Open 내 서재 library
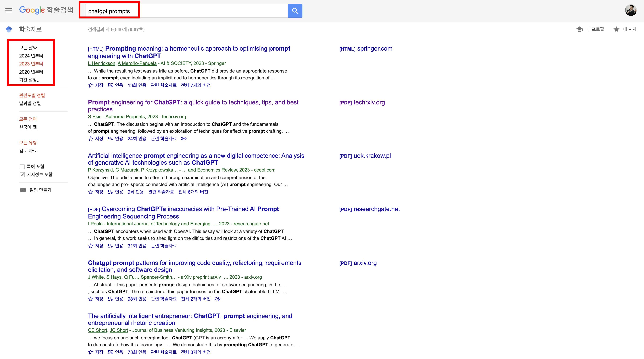Screen dimensions: 644x359 coord(630,29)
